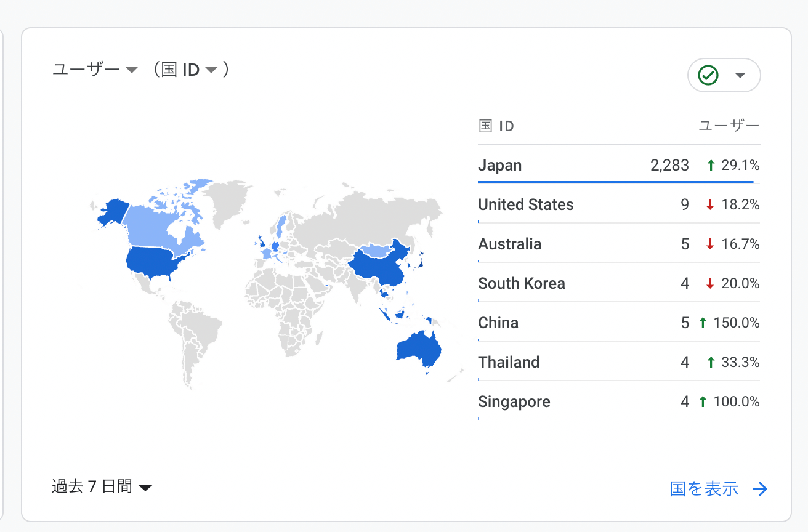Screen dimensions: 808x532
Task: Click the green up arrow beside Japan's 29.1%
Action: 711,165
